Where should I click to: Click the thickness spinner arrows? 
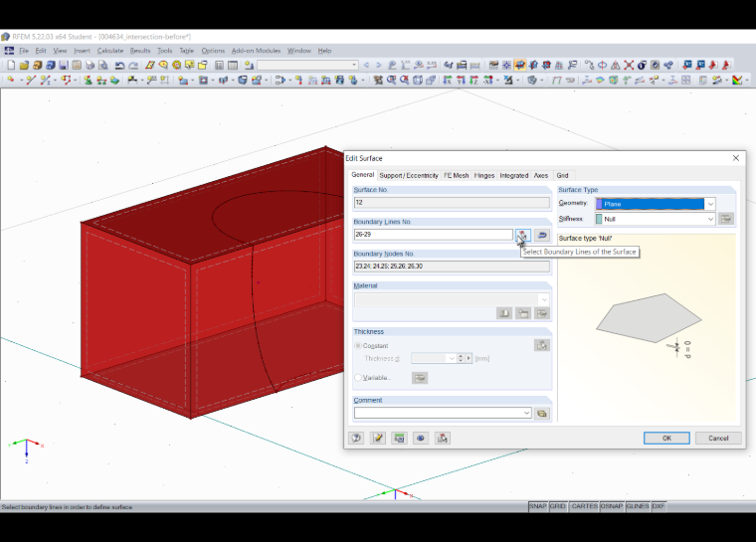pyautogui.click(x=461, y=358)
